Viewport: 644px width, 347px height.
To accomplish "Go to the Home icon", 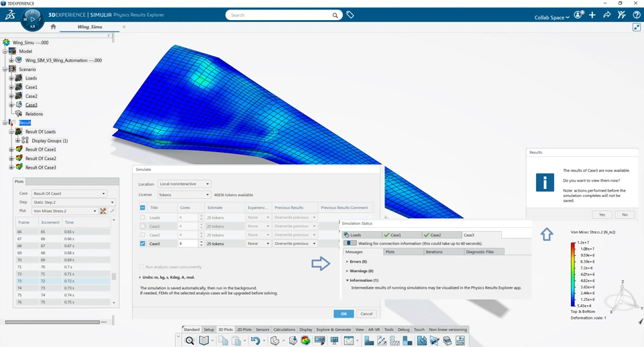I will click(53, 27).
